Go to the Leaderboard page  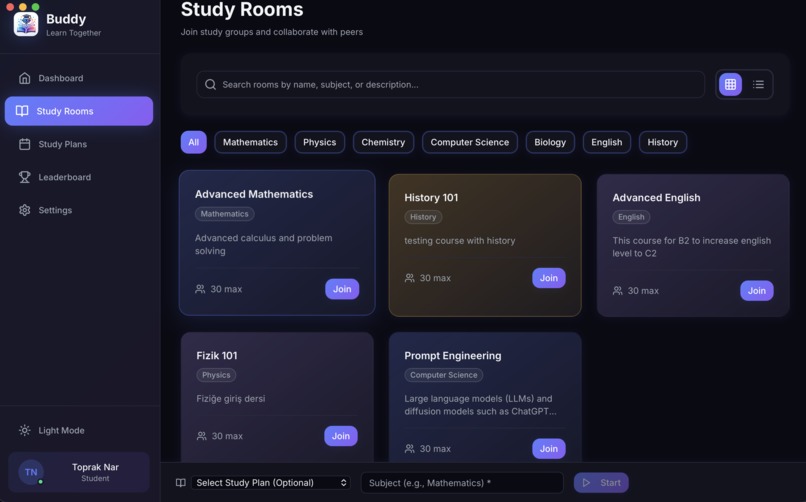[x=79, y=177]
